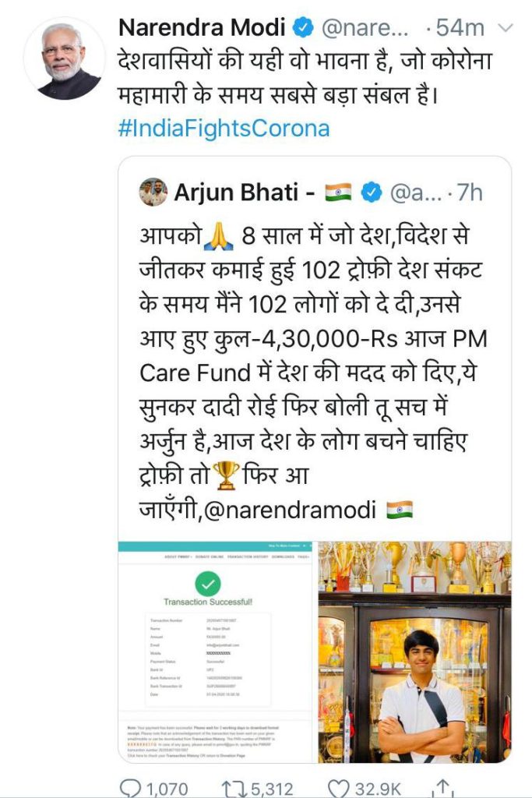
Task: Open the @narendramodi mention link
Action: (290, 510)
